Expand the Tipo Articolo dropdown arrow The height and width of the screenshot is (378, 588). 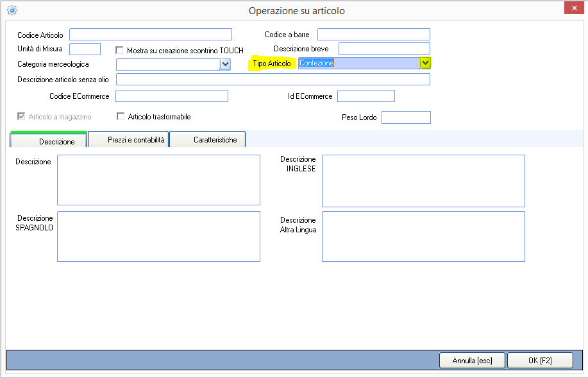tap(425, 63)
